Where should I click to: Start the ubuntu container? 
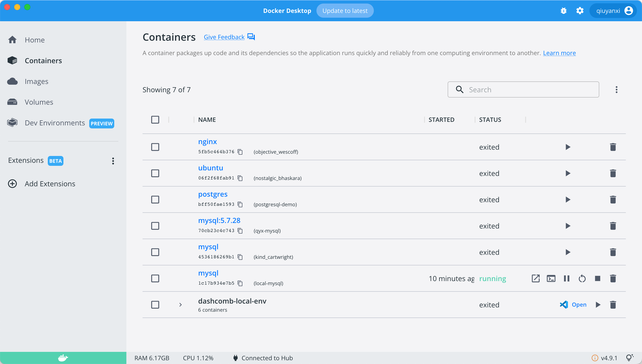pyautogui.click(x=568, y=173)
